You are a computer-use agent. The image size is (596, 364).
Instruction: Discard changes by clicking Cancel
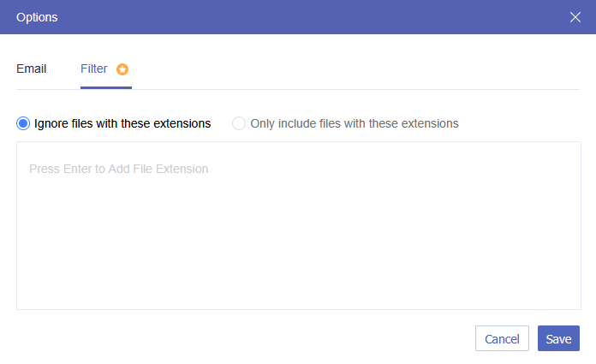point(502,339)
